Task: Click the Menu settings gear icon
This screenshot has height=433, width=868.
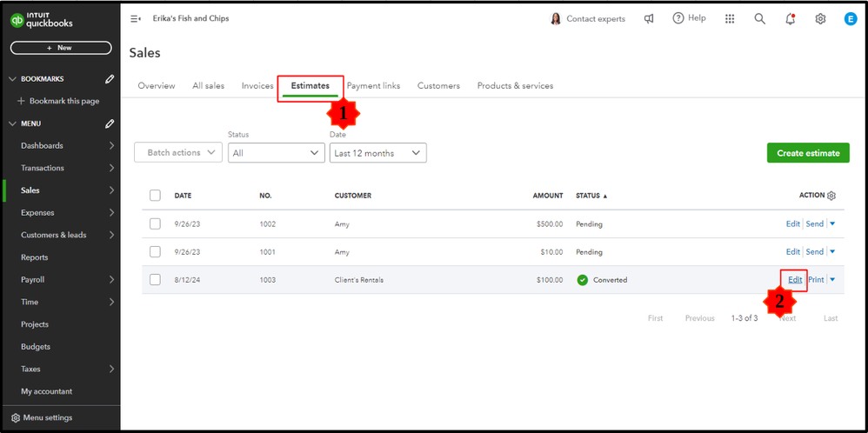Action: coord(16,417)
